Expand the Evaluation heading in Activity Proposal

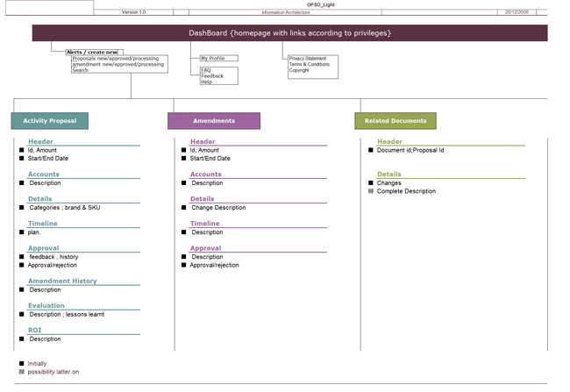tap(46, 306)
